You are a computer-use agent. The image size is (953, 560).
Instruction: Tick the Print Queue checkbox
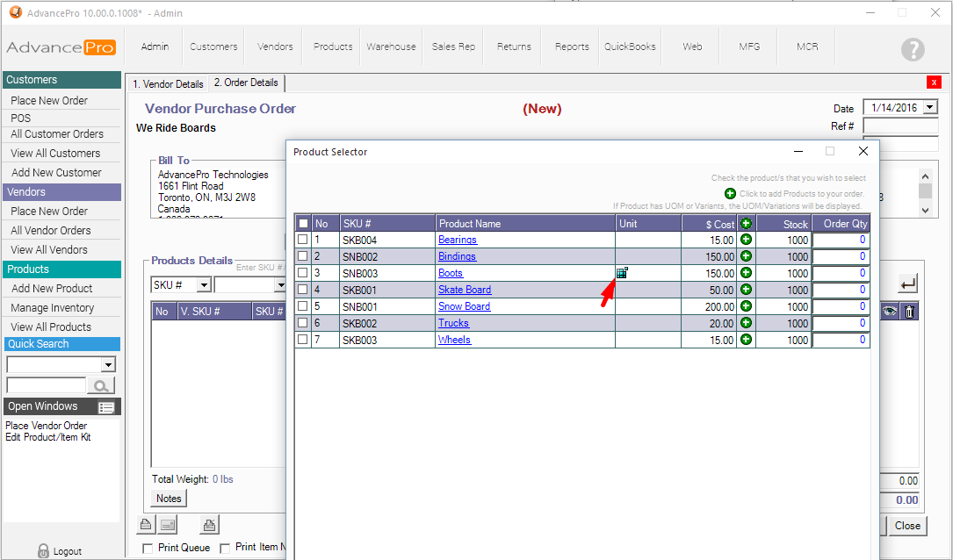148,548
